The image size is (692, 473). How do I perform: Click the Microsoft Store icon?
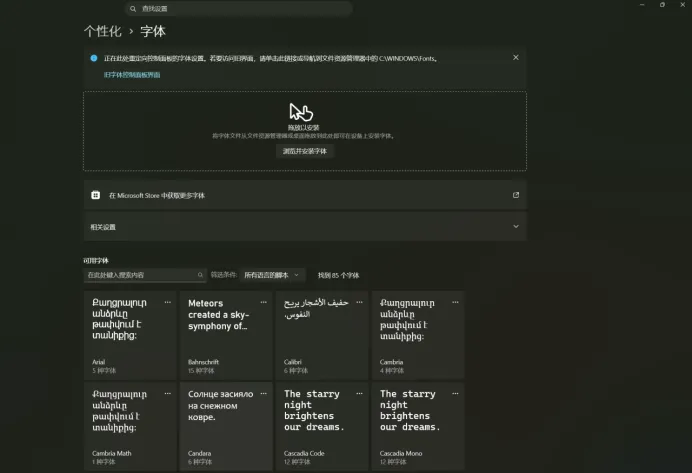[x=96, y=195]
